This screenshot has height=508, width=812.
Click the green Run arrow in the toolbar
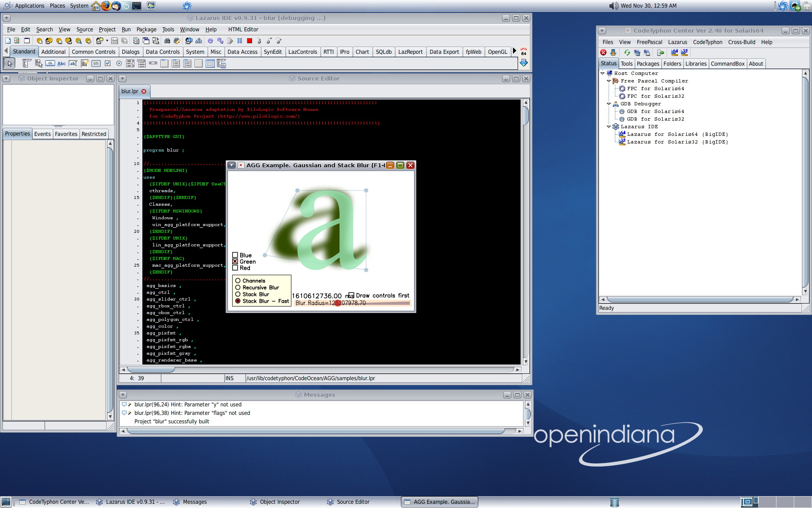point(230,41)
